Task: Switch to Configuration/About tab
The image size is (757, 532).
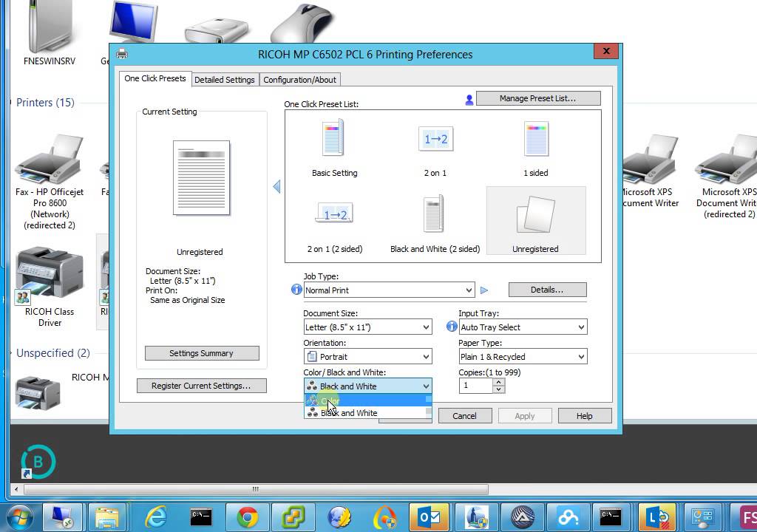Action: [300, 80]
